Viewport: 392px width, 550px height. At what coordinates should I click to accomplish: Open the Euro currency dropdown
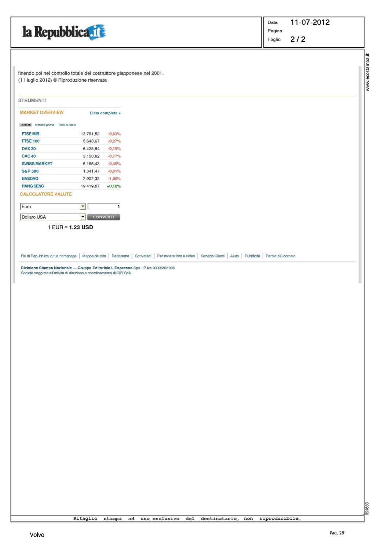[83, 207]
